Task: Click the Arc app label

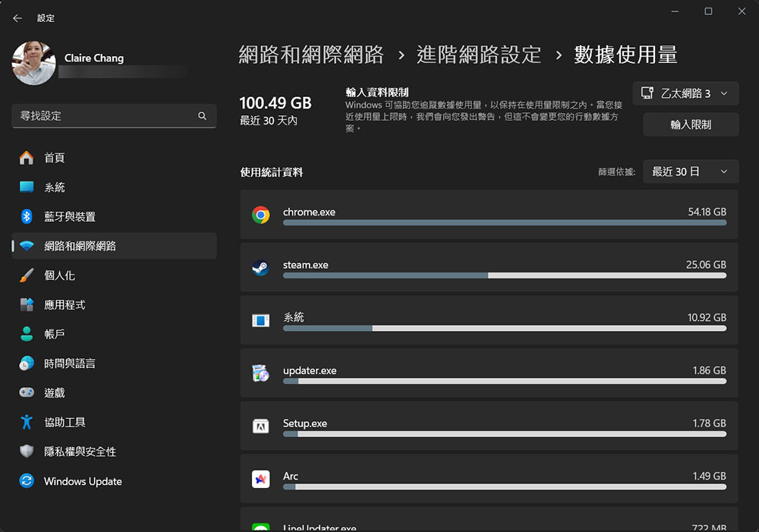Action: 291,476
